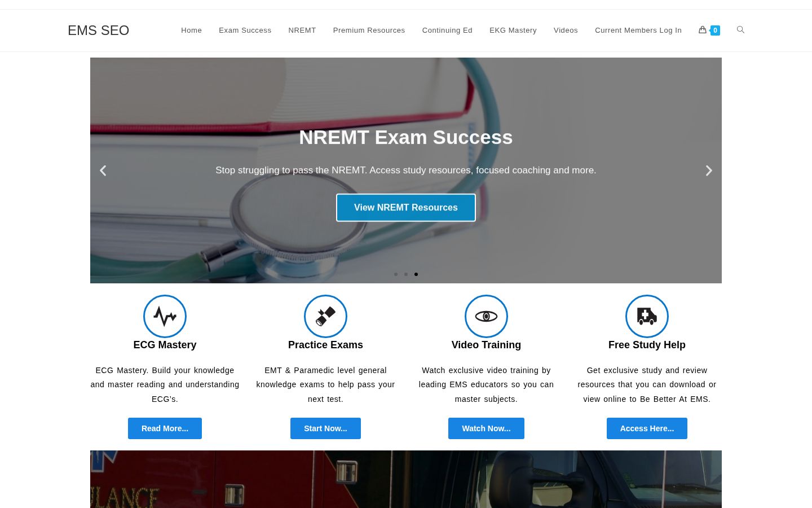
Task: Click View NREMT Resources button
Action: (x=406, y=208)
